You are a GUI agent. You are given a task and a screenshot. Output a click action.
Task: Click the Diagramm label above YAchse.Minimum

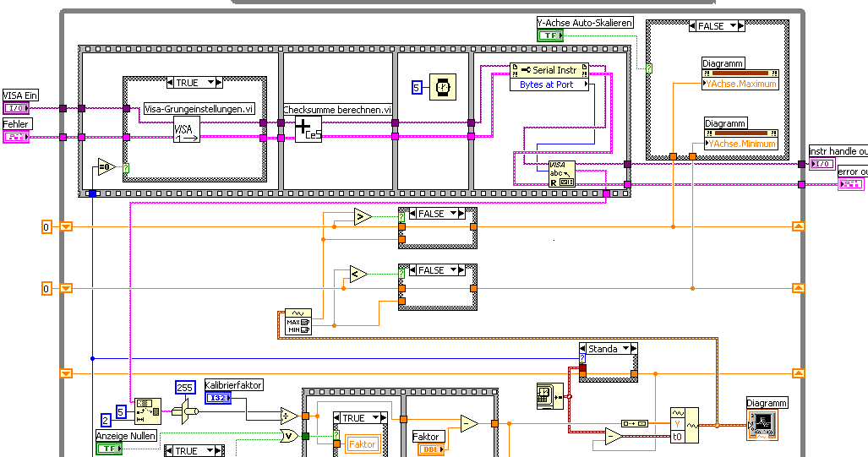(726, 122)
